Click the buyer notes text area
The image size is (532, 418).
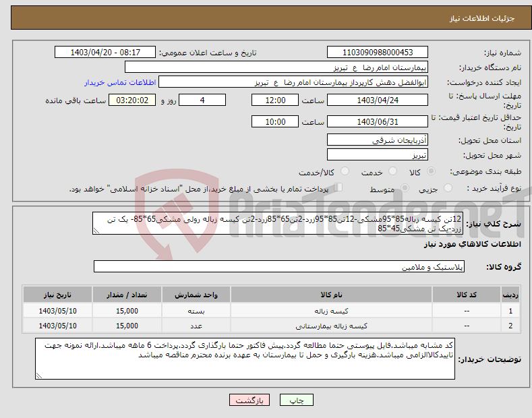point(245,359)
